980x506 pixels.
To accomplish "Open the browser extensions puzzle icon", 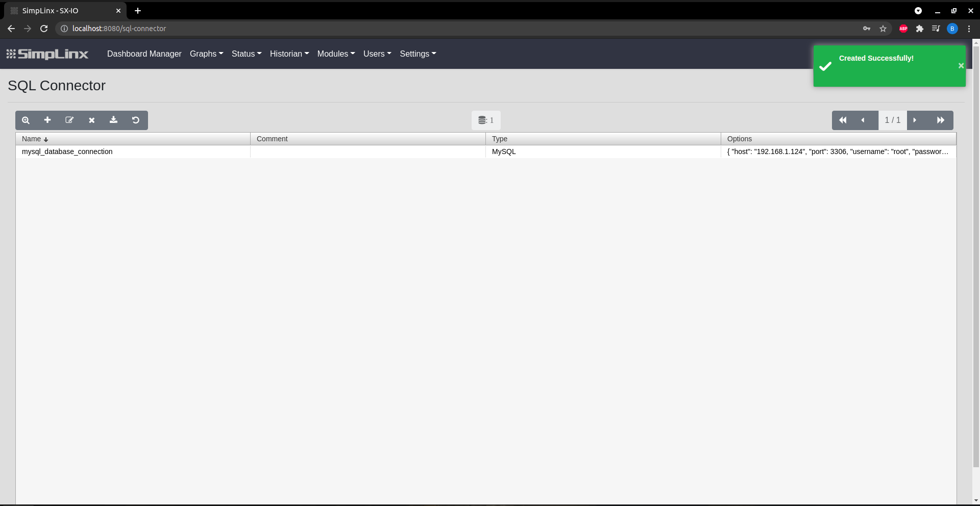I will pos(919,29).
